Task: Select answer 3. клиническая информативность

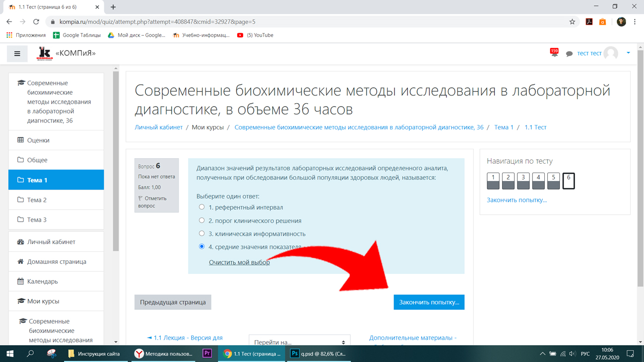Action: tap(201, 234)
